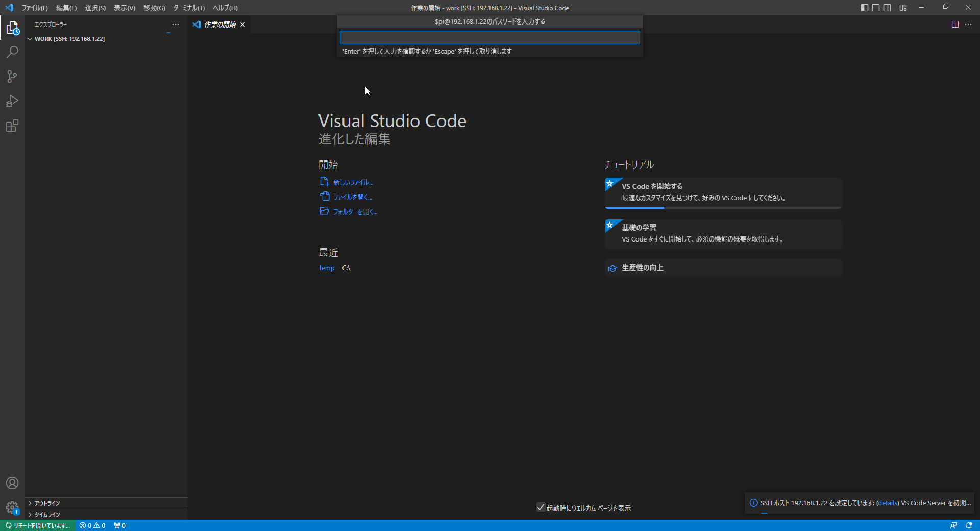Viewport: 980px width, 531px height.
Task: Close the 作業の開始 tab
Action: [x=243, y=25]
